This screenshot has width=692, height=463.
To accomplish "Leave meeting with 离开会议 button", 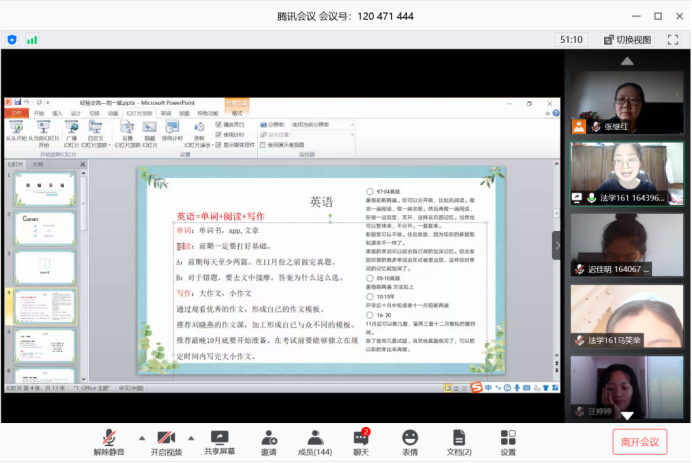I will (640, 441).
